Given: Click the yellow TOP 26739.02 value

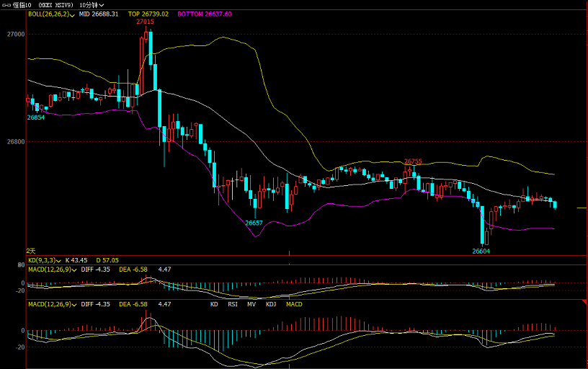Looking at the screenshot, I should pos(148,14).
